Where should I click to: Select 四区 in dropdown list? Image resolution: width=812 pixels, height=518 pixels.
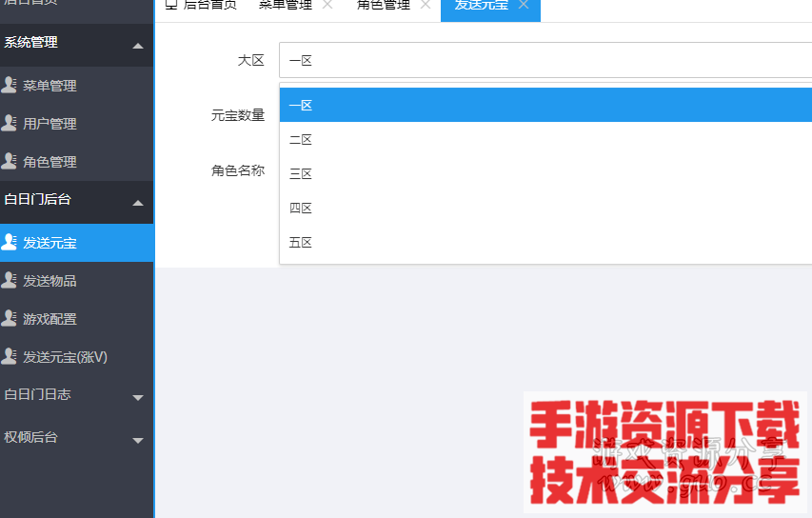click(x=545, y=208)
